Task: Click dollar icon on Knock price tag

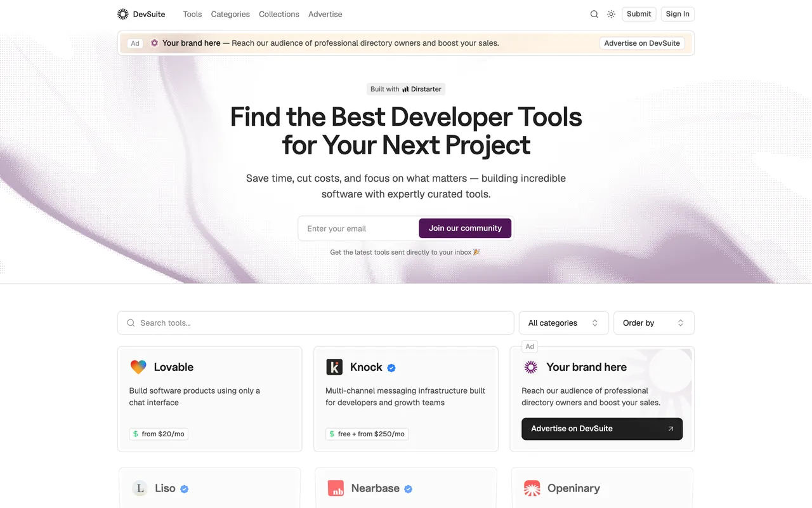Action: click(x=332, y=434)
